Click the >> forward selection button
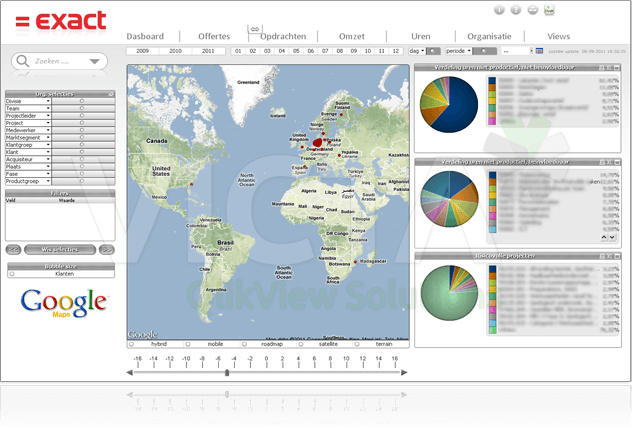 coord(107,249)
